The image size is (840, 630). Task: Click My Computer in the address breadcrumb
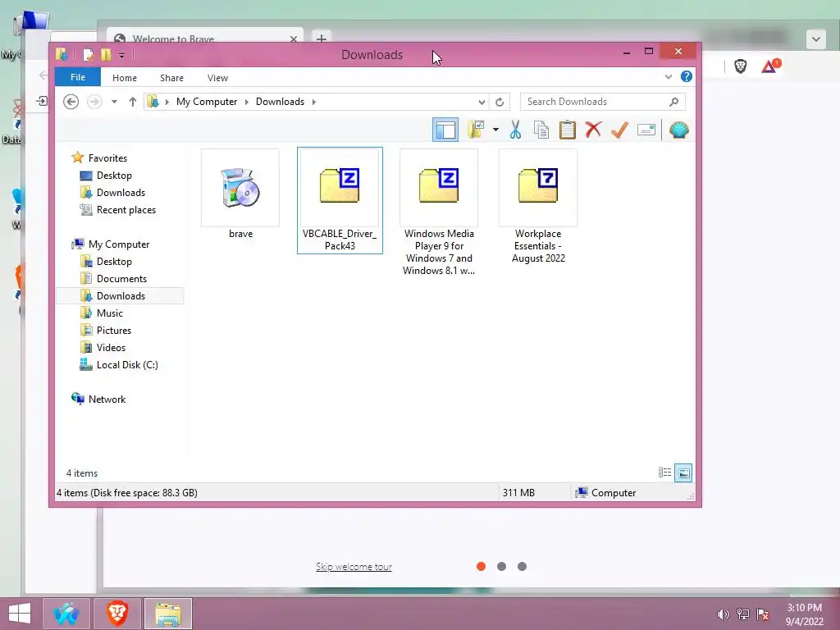click(206, 101)
